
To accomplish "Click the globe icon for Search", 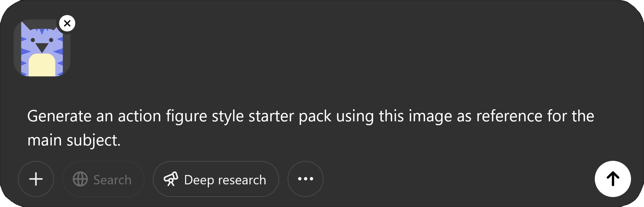I will tap(80, 179).
